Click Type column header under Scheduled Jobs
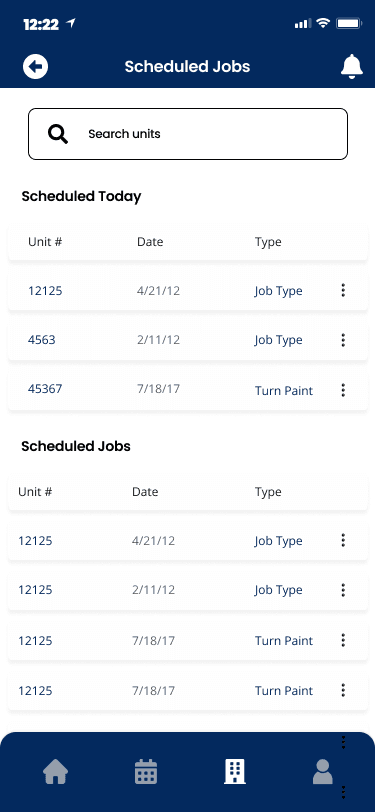The image size is (375, 812). click(x=268, y=492)
